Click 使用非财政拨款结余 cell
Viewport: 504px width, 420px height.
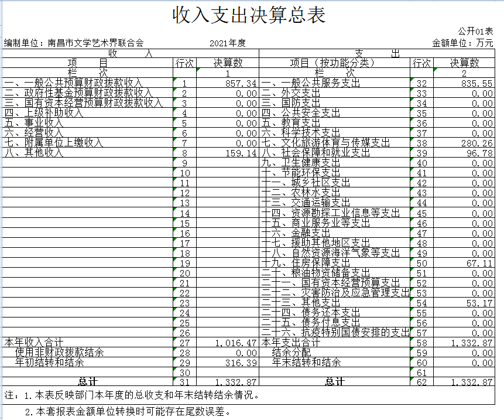[88, 353]
